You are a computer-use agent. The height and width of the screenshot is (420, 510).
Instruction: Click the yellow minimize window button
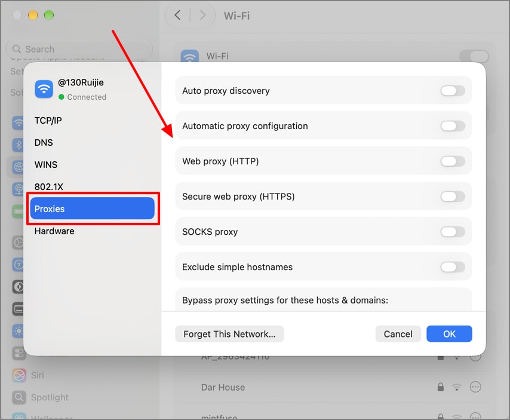(x=33, y=15)
